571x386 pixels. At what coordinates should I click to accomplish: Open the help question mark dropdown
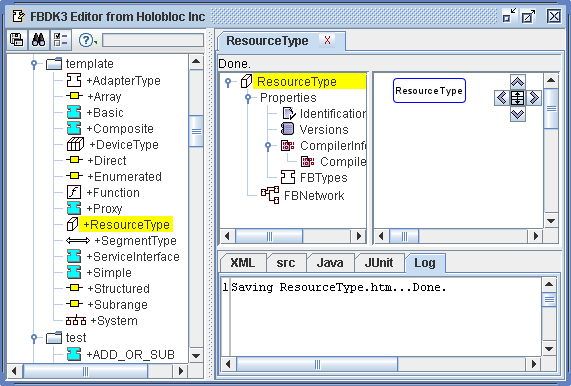coord(88,40)
